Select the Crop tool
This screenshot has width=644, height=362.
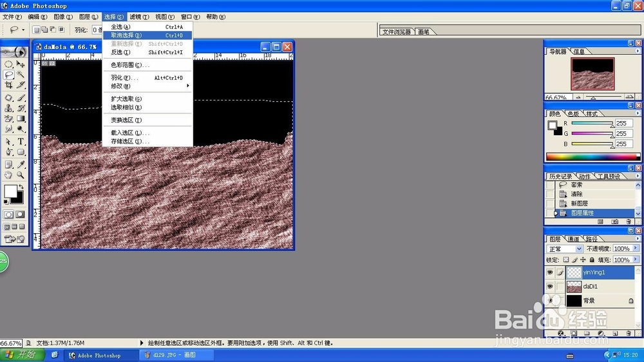pos(8,85)
